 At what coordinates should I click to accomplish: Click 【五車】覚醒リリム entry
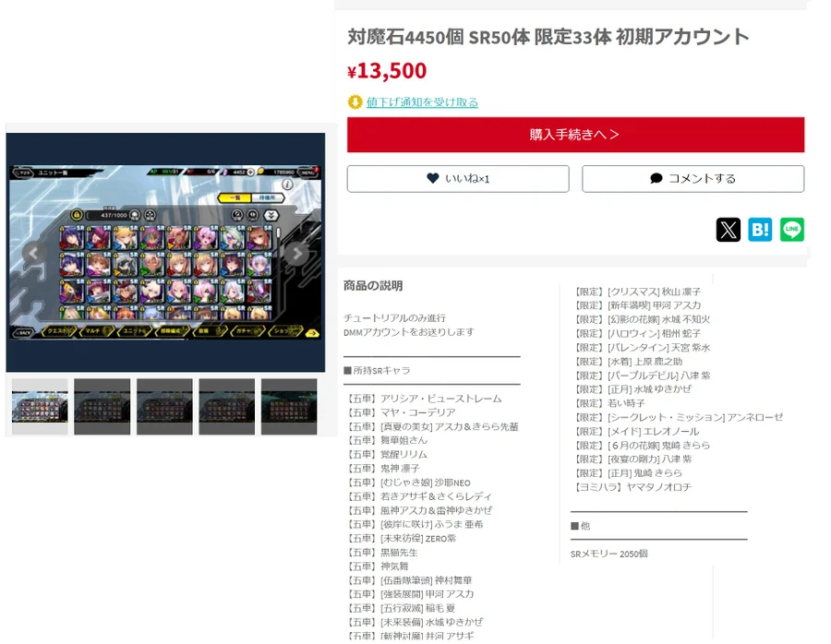coord(386,455)
